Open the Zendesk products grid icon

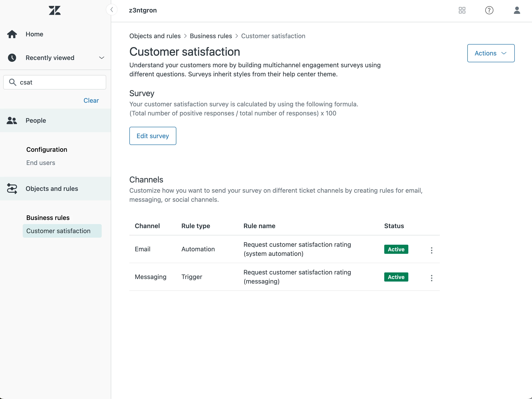pos(462,10)
